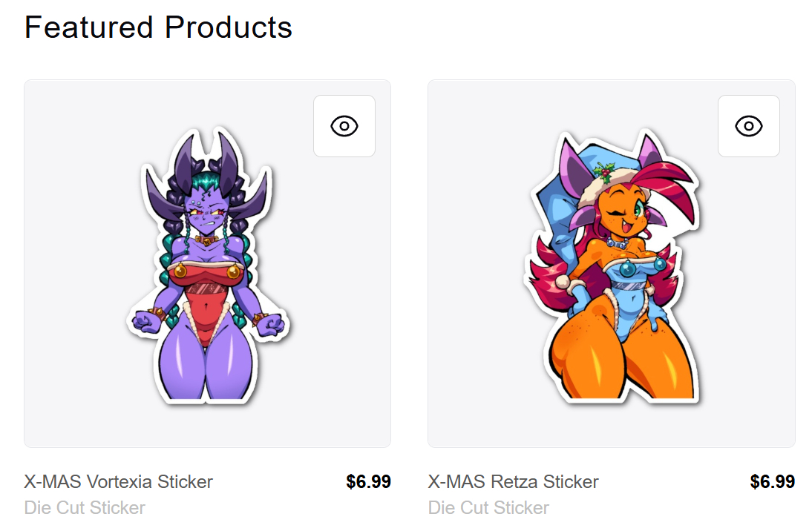812x531 pixels.
Task: Open the X-MAS Retza Sticker title link
Action: [x=513, y=482]
